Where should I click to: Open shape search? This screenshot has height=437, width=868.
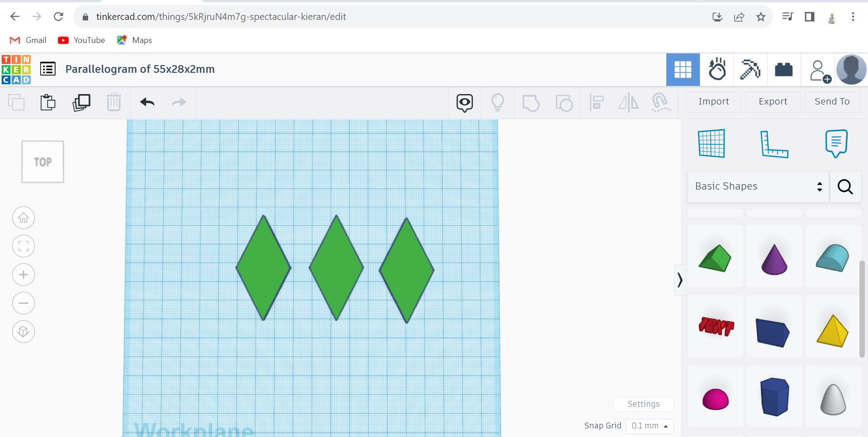tap(845, 186)
